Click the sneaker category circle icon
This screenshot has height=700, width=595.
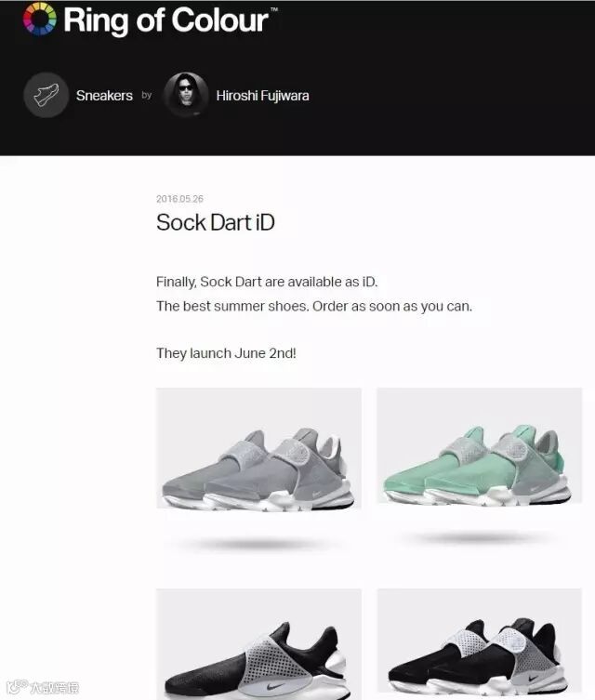46,95
